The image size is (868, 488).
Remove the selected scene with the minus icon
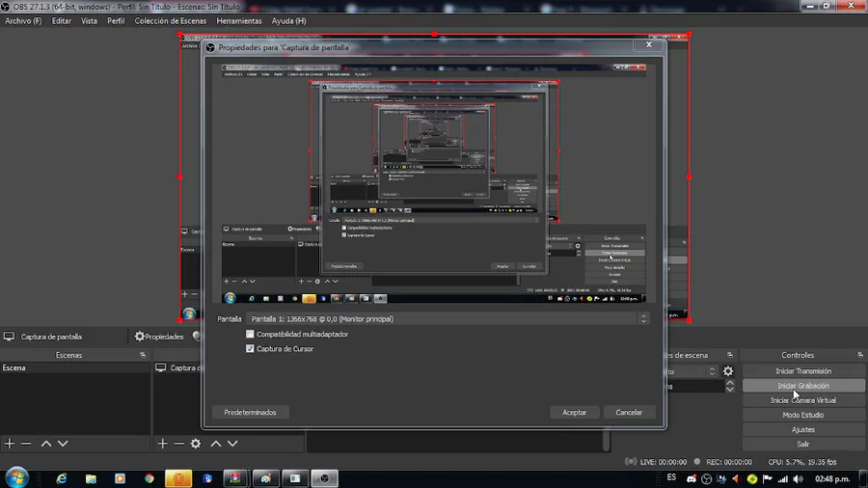coord(26,444)
